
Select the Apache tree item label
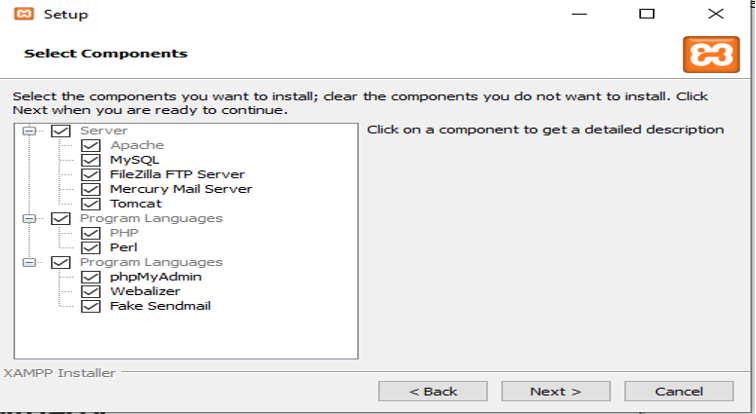[x=137, y=145]
